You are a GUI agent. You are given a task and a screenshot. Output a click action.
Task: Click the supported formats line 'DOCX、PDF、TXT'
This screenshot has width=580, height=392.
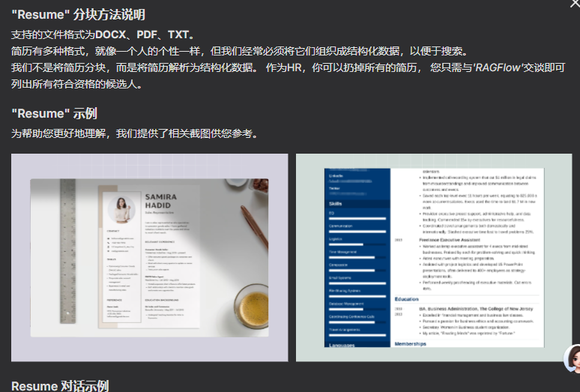(x=142, y=34)
